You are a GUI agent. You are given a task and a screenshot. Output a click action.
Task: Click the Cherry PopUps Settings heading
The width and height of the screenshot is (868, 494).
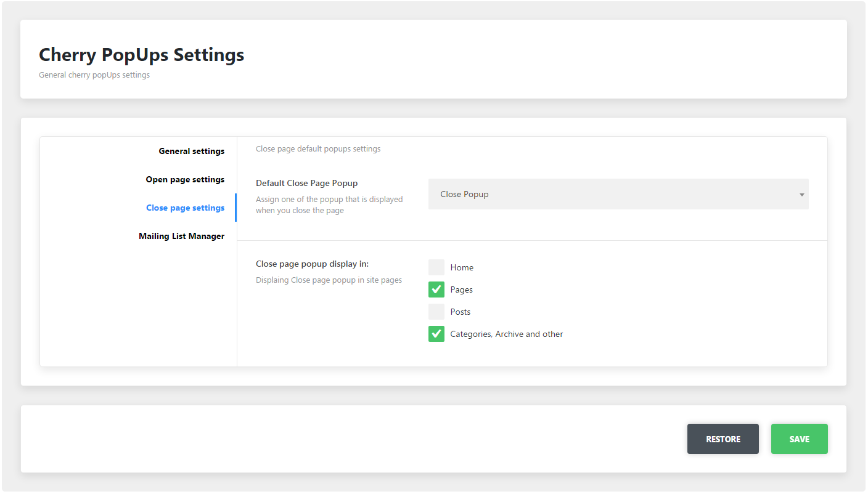(x=141, y=55)
